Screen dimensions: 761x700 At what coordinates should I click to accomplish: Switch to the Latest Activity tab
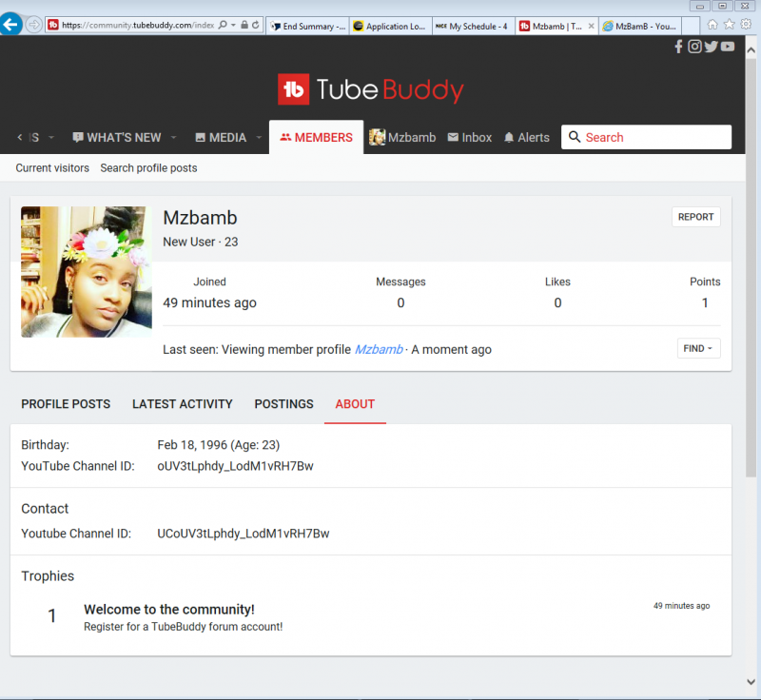pos(182,404)
